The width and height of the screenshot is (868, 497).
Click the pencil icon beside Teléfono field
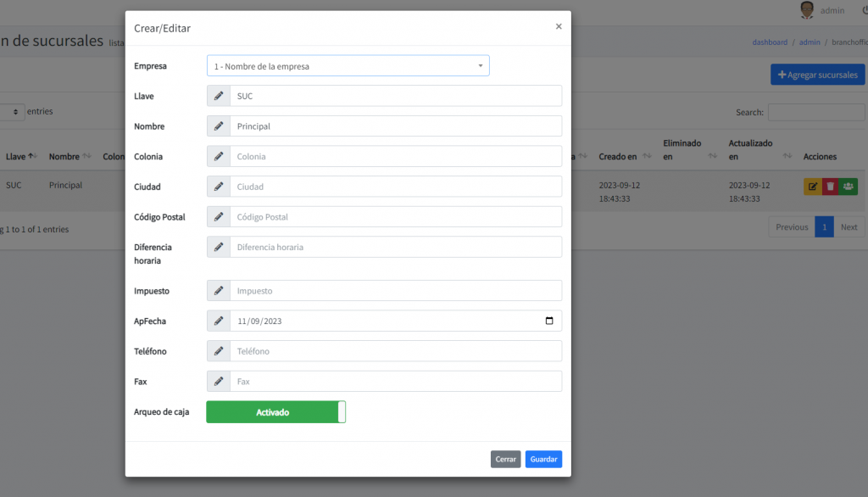pos(219,351)
